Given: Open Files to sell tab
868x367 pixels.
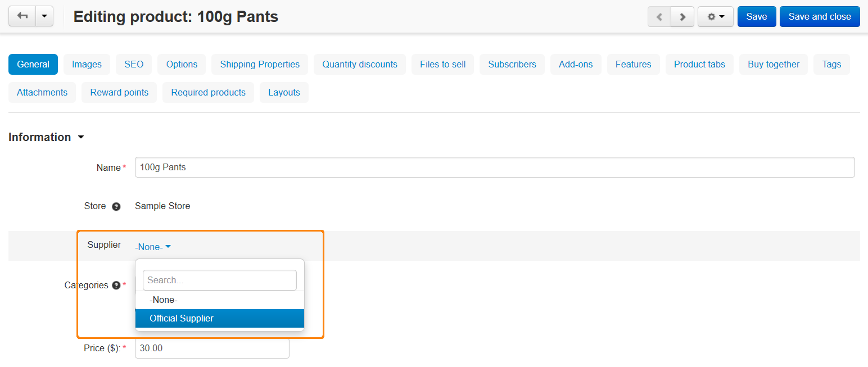Looking at the screenshot, I should [443, 64].
